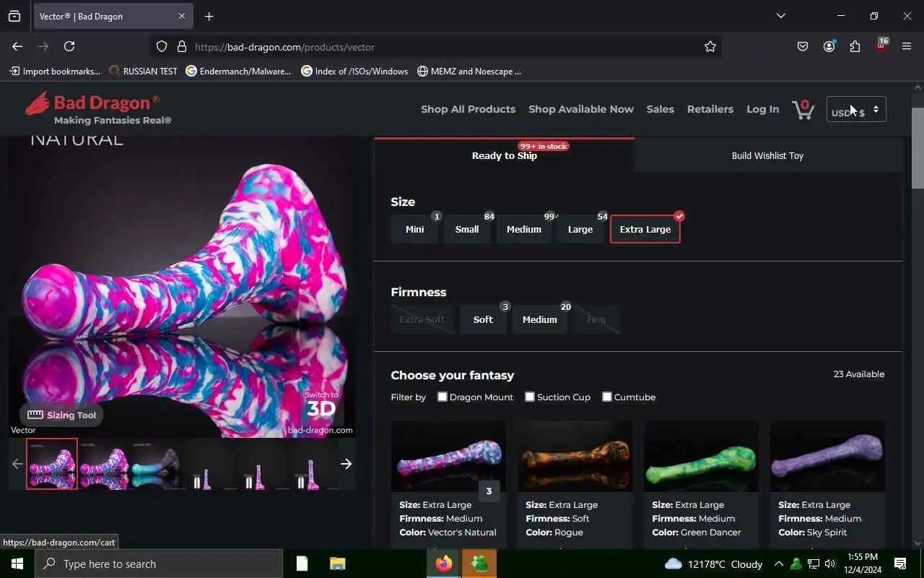The image size is (924, 578).
Task: Open the Retailers menu item
Action: (710, 109)
